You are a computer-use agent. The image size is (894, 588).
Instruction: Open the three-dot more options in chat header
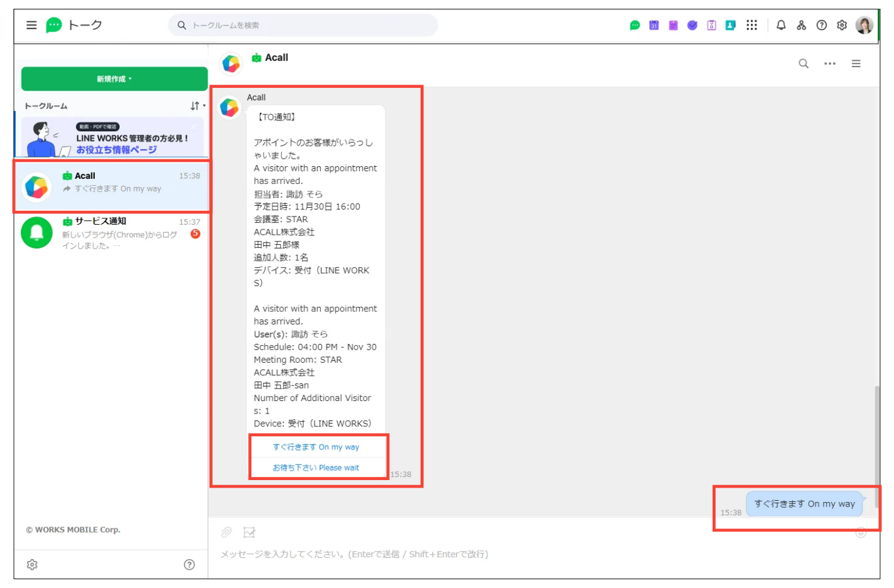pos(829,63)
